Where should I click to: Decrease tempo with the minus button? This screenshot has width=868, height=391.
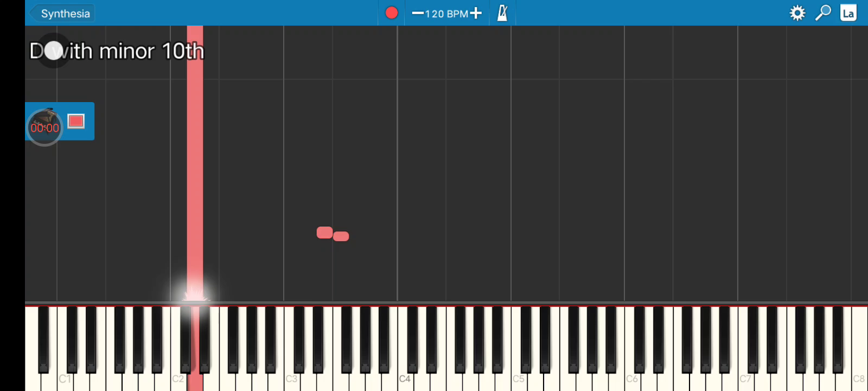tap(417, 13)
